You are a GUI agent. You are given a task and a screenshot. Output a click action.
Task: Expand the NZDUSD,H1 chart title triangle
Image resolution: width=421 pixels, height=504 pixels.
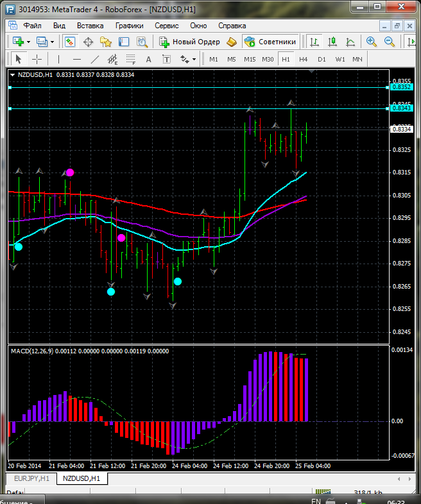pos(13,75)
